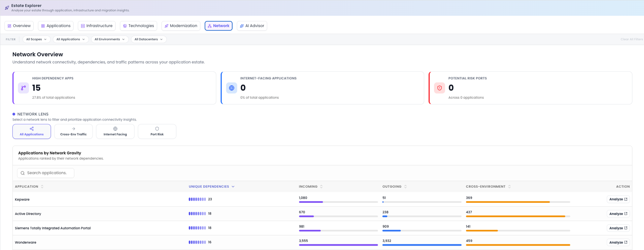Click the NETWORK LENS section label
This screenshot has width=644, height=250.
[33, 114]
